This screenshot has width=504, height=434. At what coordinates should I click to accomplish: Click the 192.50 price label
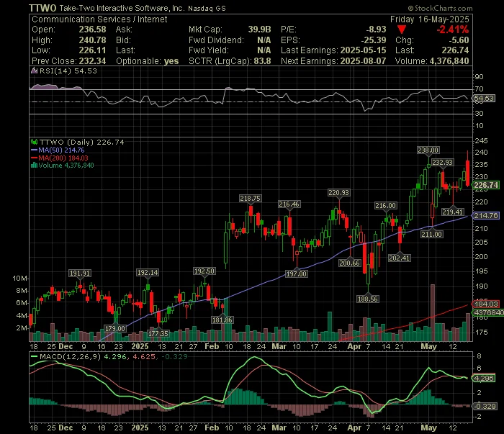click(204, 271)
